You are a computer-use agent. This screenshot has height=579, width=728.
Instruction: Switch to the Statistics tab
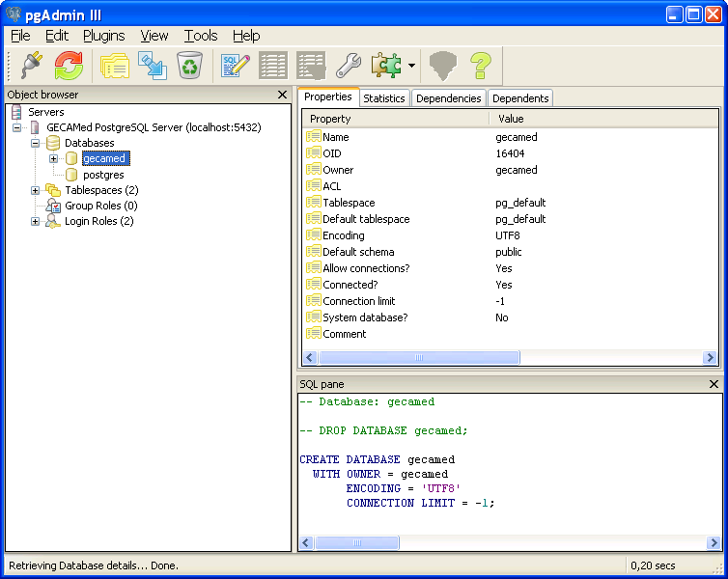click(x=384, y=98)
